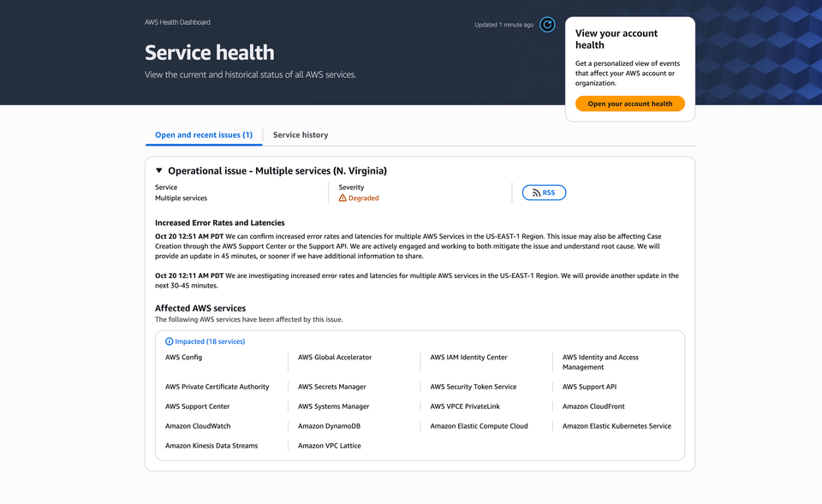Click the Operational issue N. Virginia heading
Image resolution: width=822 pixels, height=504 pixels.
click(277, 171)
